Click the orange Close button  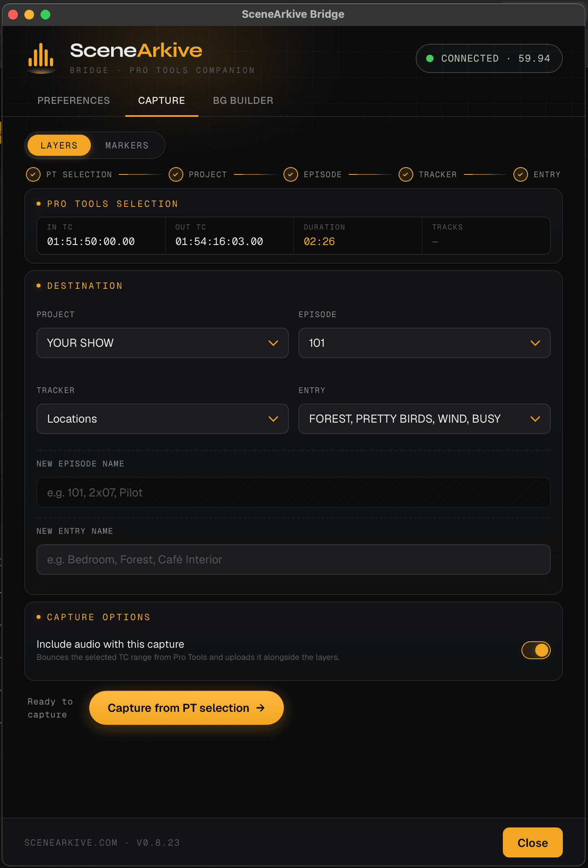532,842
